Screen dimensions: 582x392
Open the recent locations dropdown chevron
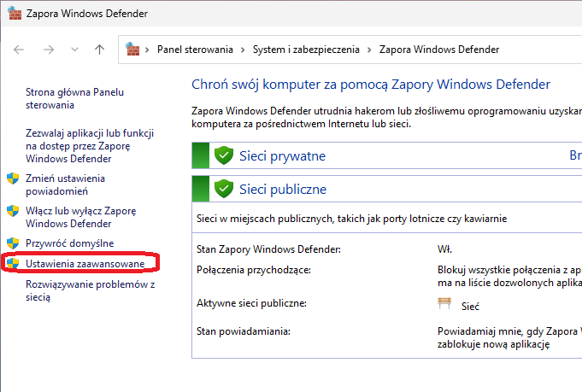(74, 50)
